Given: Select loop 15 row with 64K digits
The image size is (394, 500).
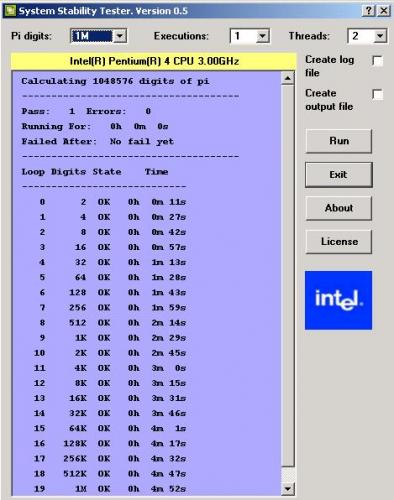Looking at the screenshot, I should click(x=110, y=428).
